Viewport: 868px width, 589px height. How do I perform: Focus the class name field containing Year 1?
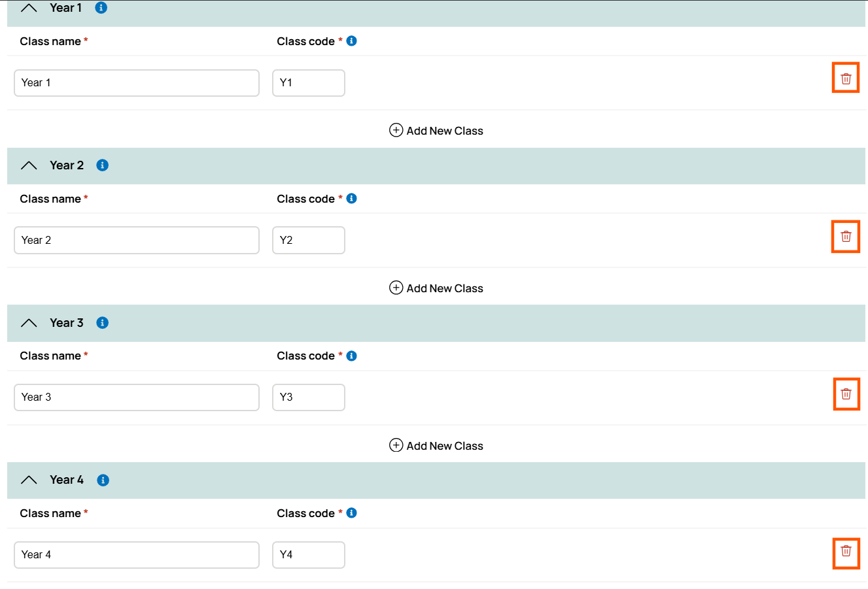coord(137,83)
